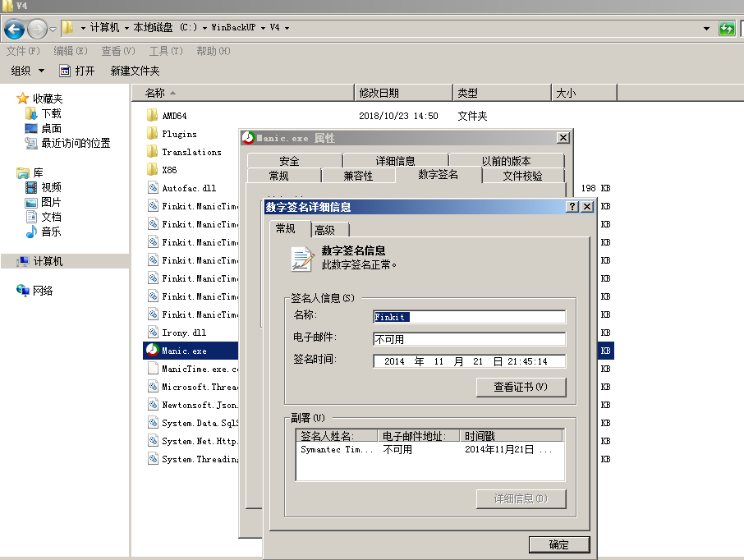Click 确定 to close signature details
The image size is (744, 560).
559,544
